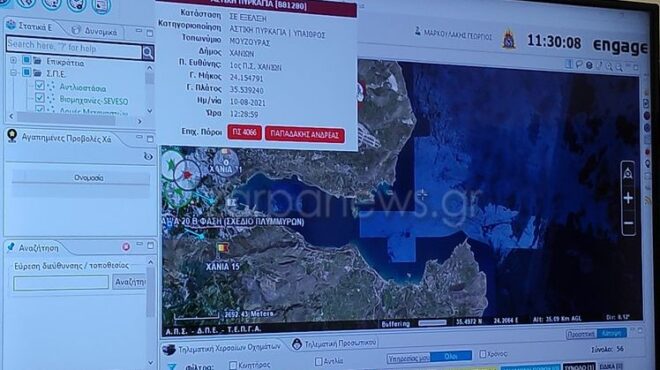Select the Βιομηχανίες-SEVESO tree row label
This screenshot has width=660, height=370.
(x=93, y=101)
